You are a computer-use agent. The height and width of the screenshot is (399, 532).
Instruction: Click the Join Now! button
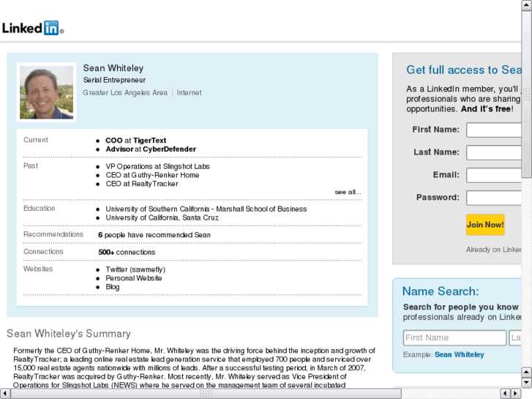coord(485,225)
